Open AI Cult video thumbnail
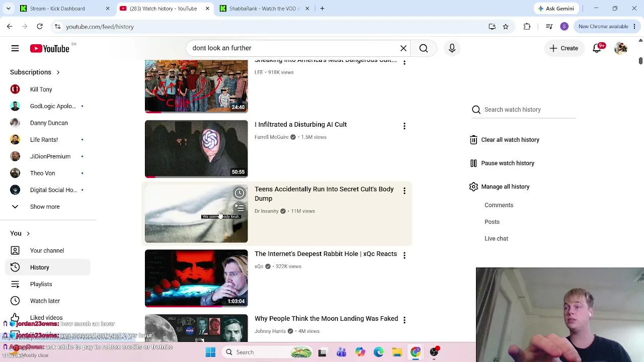 [x=196, y=149]
